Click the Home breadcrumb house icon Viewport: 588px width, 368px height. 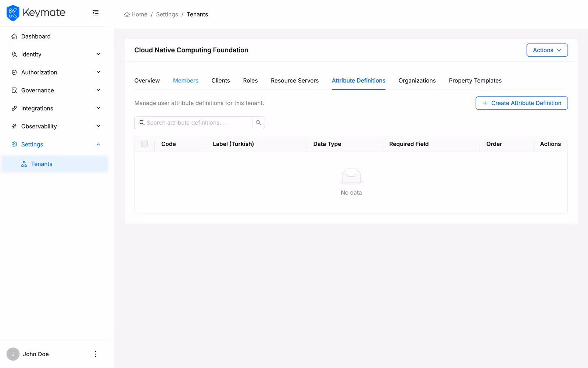[126, 14]
